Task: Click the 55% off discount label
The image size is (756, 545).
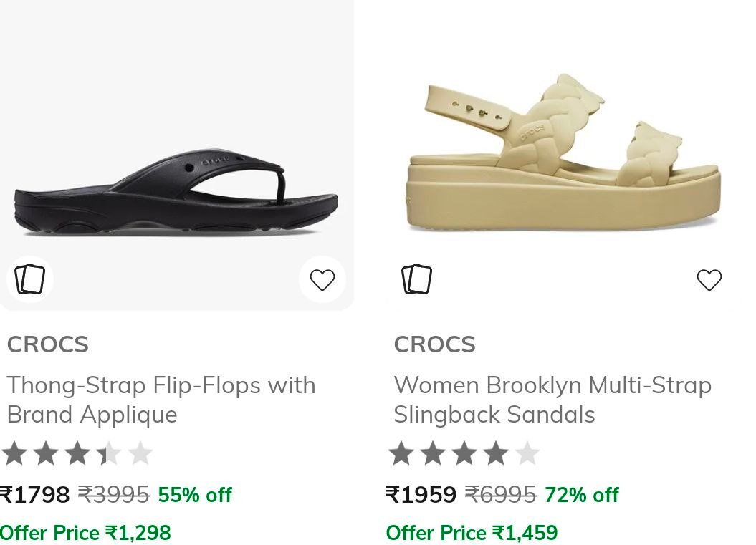Action: (195, 494)
